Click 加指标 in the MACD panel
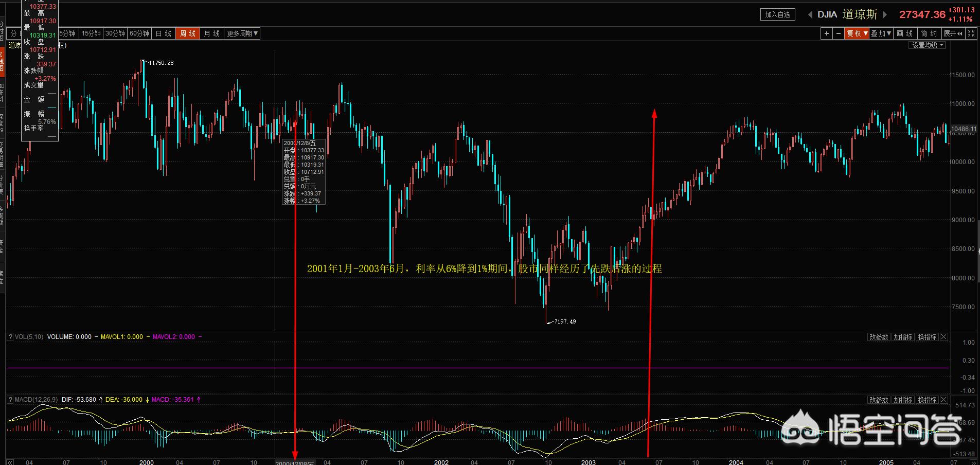Viewport: 980px width, 465px height. pyautogui.click(x=903, y=400)
